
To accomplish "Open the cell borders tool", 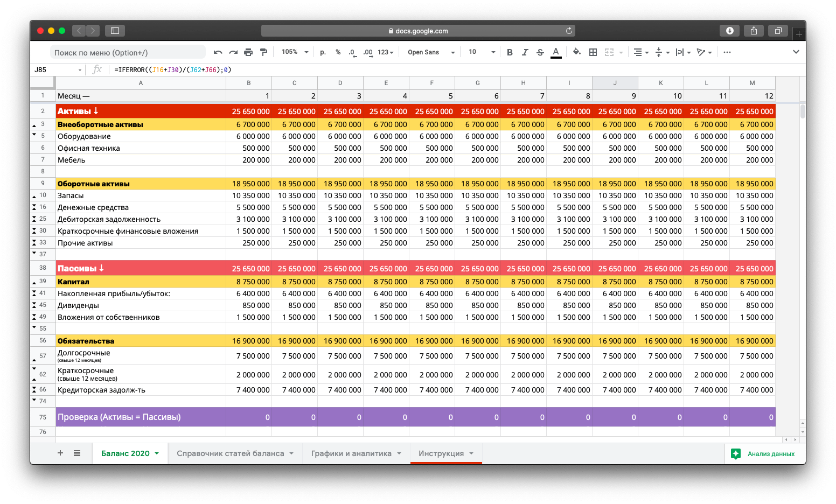I will pyautogui.click(x=593, y=52).
